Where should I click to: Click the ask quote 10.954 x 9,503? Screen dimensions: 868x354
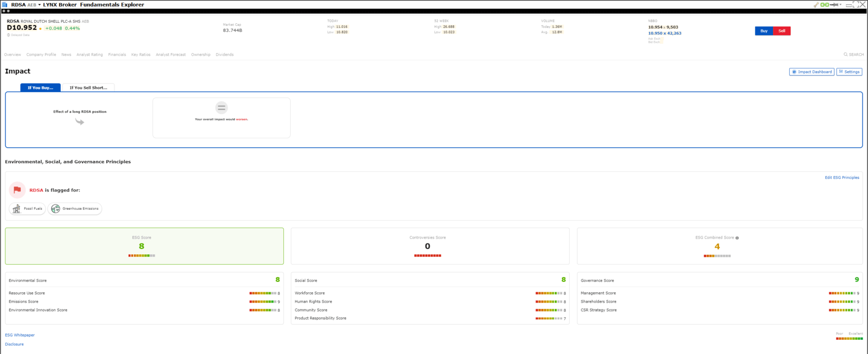(x=663, y=27)
